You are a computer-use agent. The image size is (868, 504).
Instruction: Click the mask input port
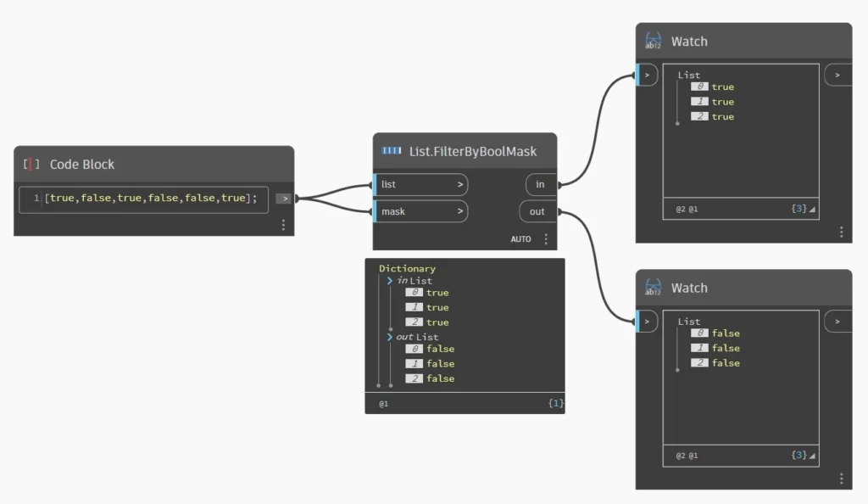(420, 211)
